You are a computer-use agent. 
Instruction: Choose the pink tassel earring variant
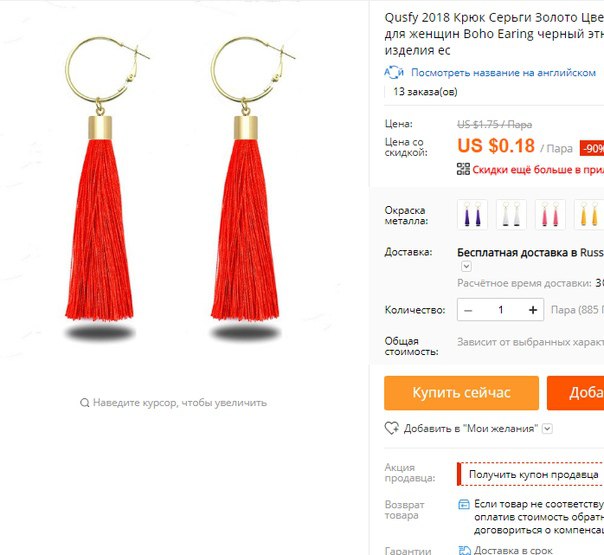point(550,215)
